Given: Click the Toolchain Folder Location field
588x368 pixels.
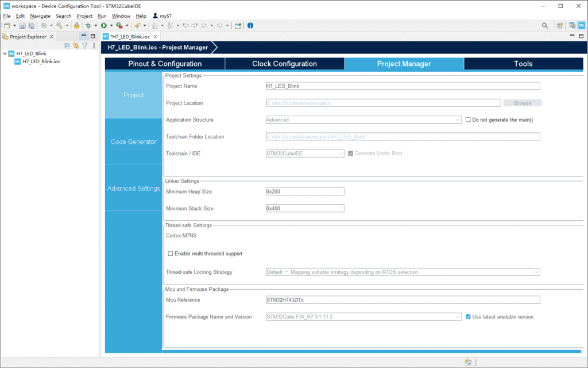Looking at the screenshot, I should (403, 137).
